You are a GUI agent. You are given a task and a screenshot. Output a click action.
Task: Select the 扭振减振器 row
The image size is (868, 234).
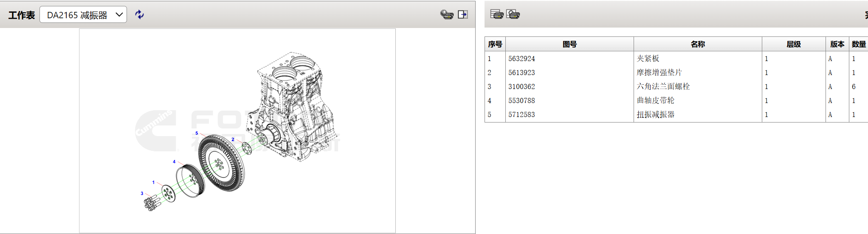(656, 114)
